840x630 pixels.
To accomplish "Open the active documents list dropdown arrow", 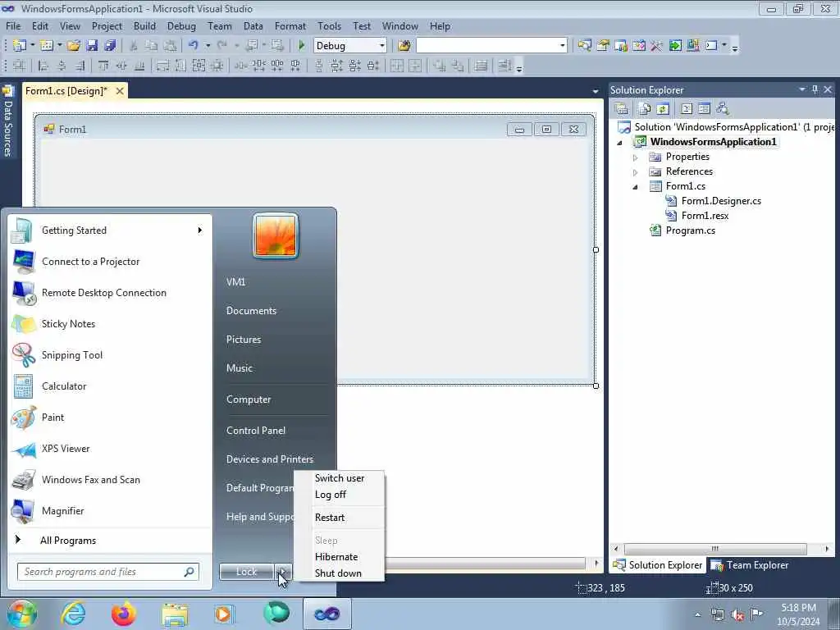I will 596,92.
